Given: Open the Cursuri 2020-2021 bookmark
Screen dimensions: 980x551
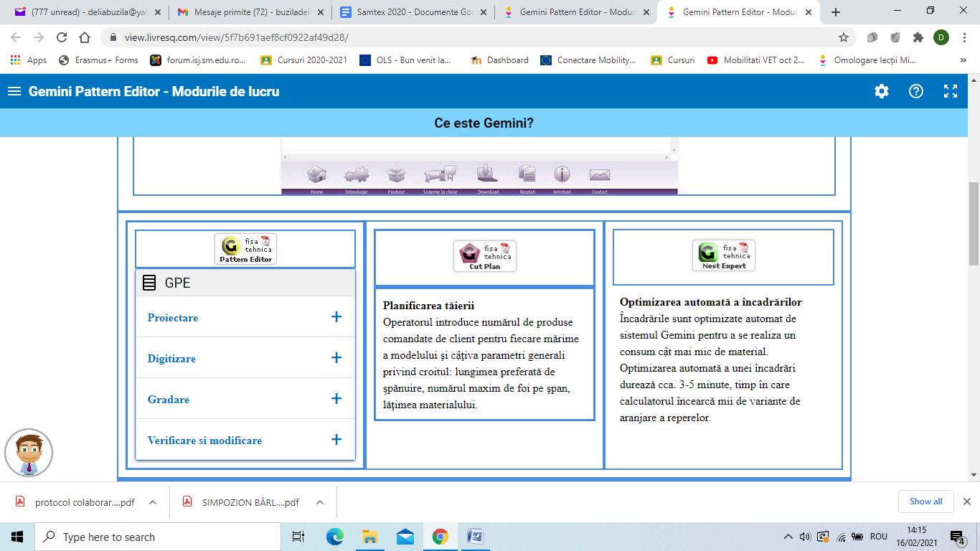Looking at the screenshot, I should coord(303,60).
